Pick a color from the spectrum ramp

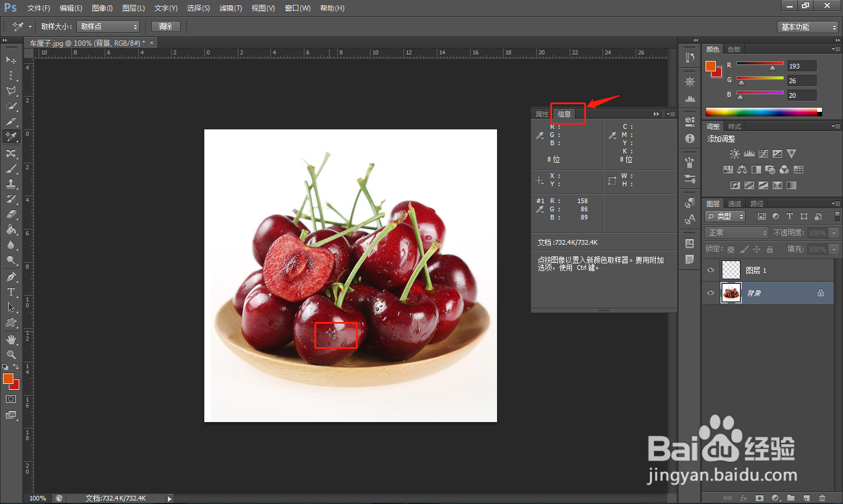[763, 112]
